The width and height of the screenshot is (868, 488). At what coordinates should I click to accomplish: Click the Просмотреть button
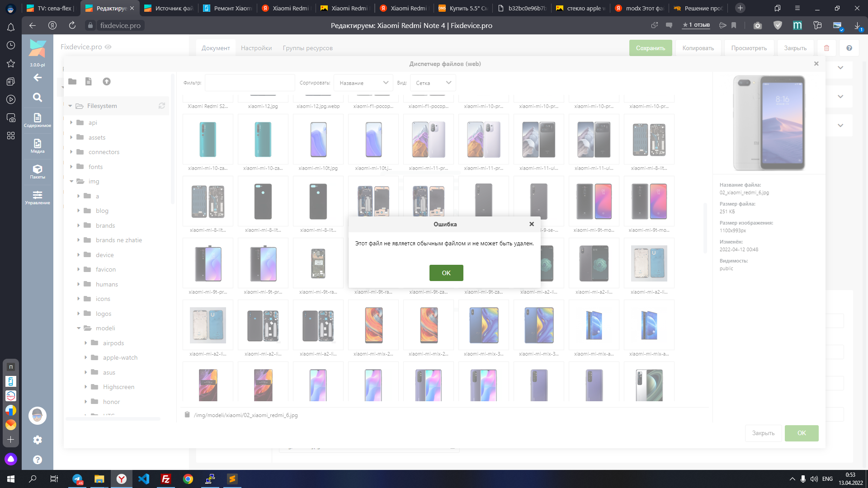(x=749, y=48)
